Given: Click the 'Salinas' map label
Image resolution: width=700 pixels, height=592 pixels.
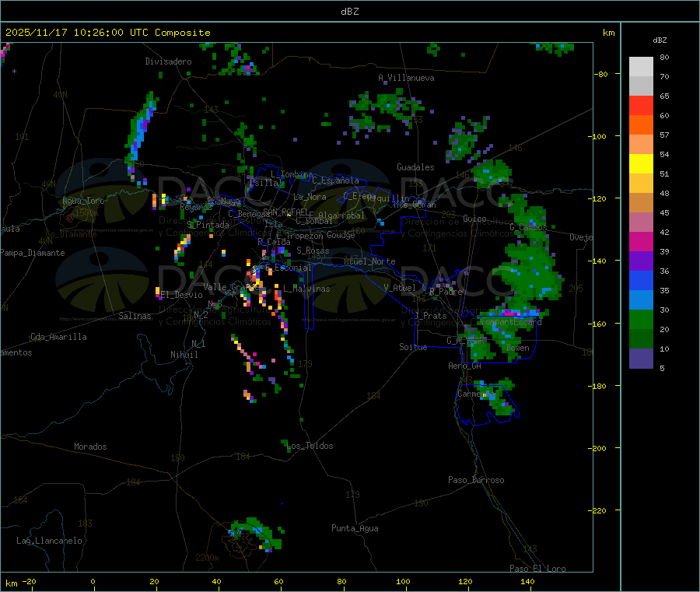Looking at the screenshot, I should pos(135,316).
